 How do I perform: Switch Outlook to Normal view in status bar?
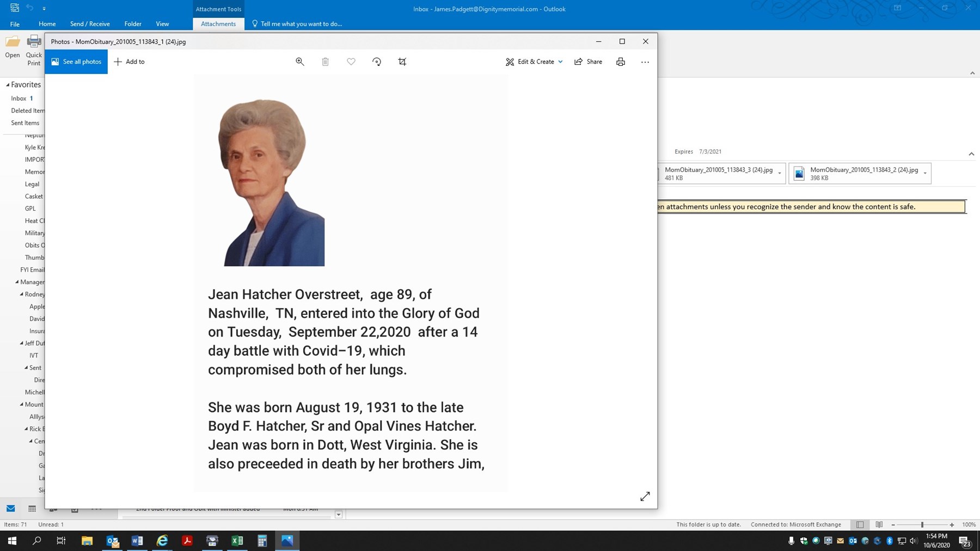[x=859, y=524]
